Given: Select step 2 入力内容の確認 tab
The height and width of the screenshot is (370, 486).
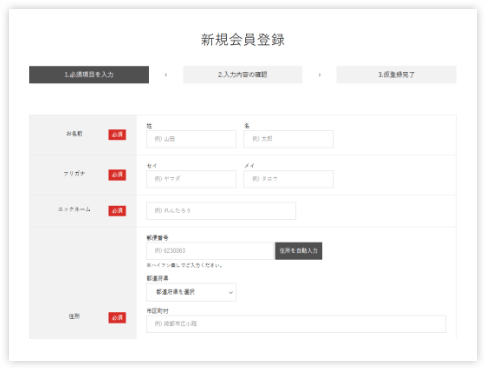Looking at the screenshot, I should (x=242, y=75).
